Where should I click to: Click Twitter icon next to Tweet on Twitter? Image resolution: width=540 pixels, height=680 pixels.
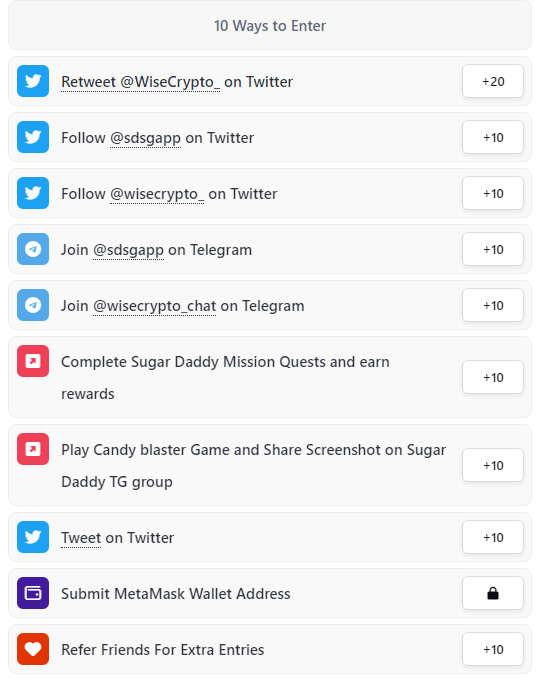33,537
